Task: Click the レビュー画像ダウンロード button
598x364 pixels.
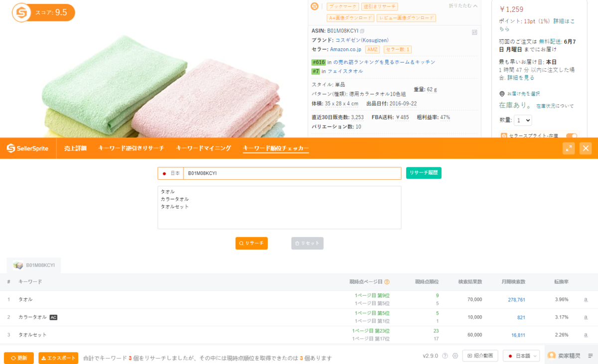Action: [406, 18]
